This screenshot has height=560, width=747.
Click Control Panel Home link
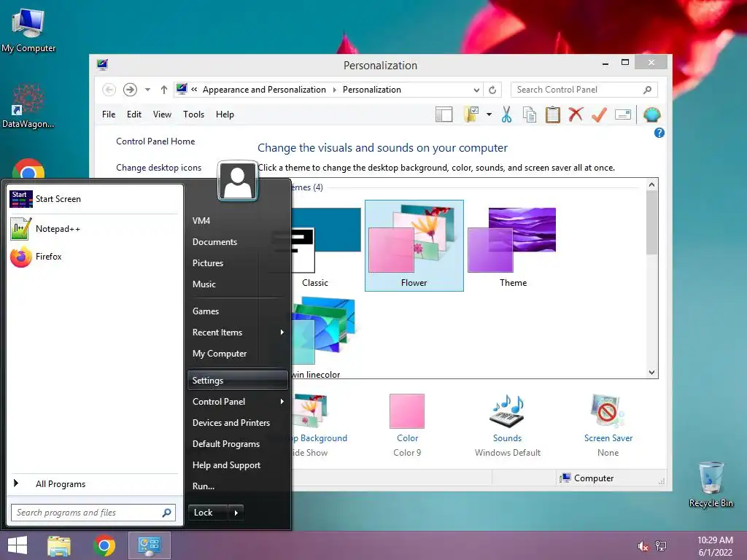click(155, 141)
